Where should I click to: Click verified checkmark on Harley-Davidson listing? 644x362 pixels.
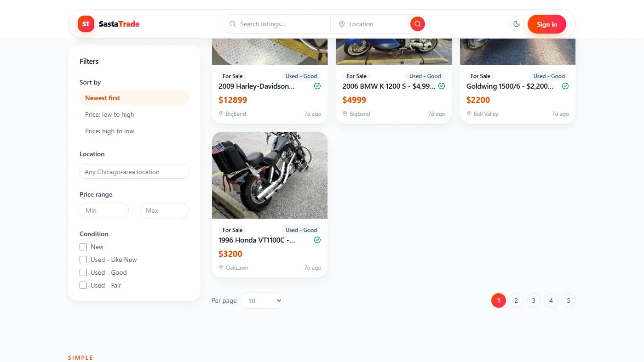317,86
